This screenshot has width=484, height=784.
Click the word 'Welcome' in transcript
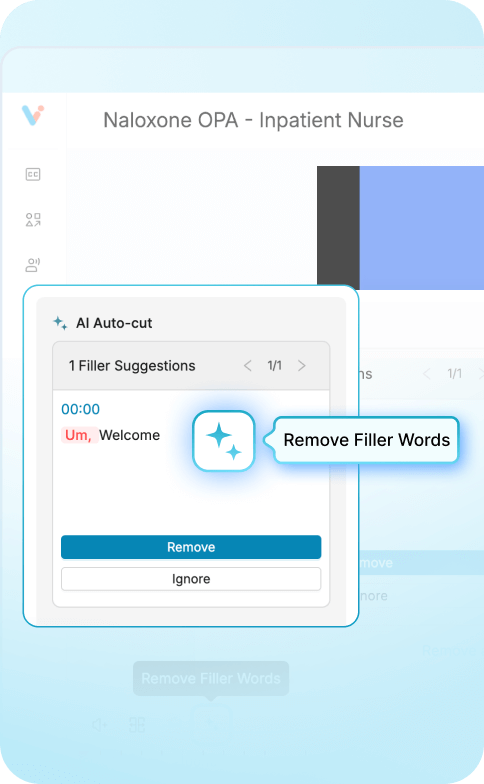click(130, 435)
